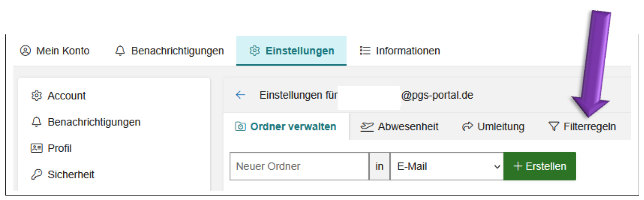644x200 pixels.
Task: Click the forward arrow icon for Umleitung
Action: point(467,127)
